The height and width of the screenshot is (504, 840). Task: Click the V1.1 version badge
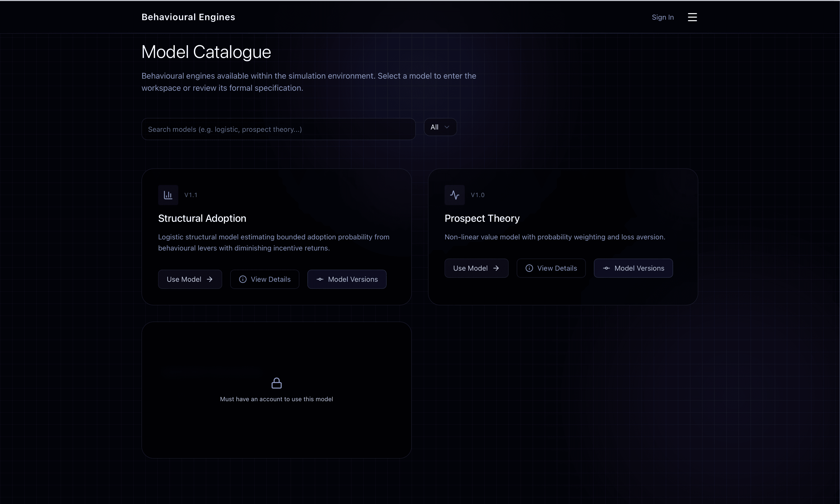click(x=191, y=195)
